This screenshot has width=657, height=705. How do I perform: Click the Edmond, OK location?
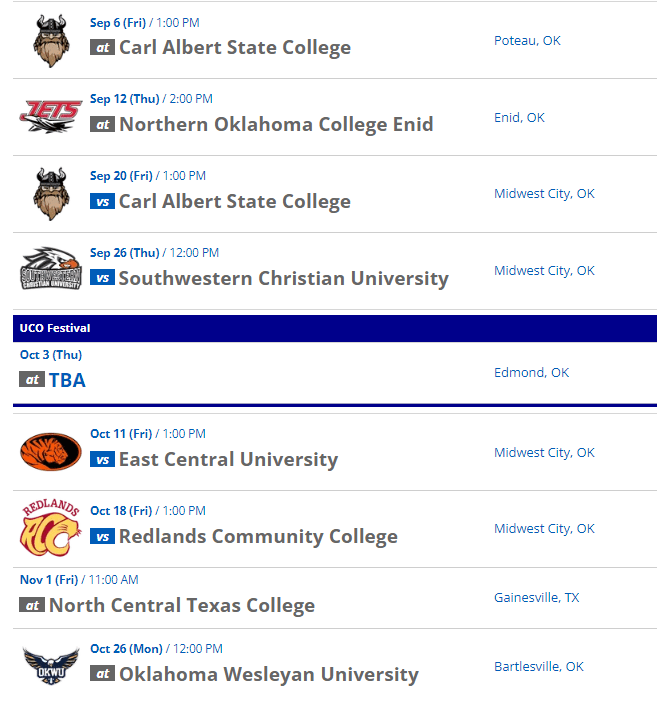pyautogui.click(x=531, y=373)
